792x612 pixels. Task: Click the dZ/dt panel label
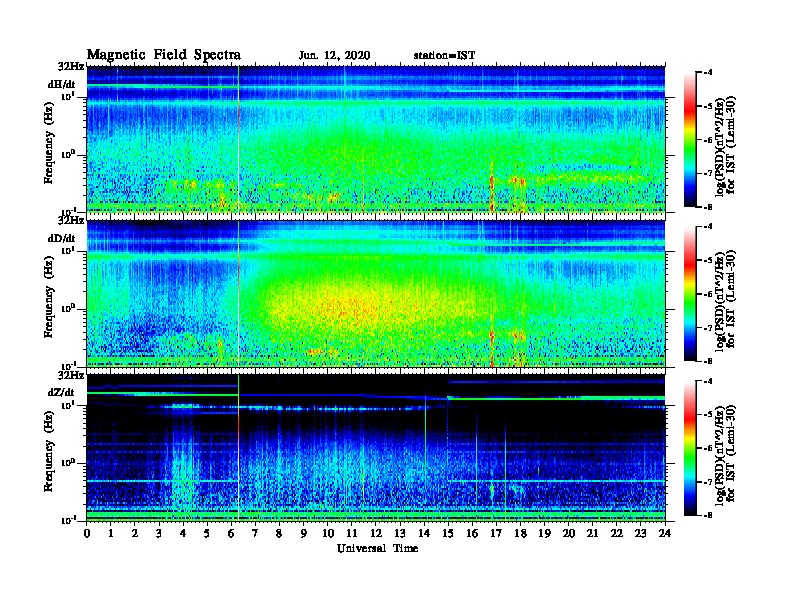coord(61,392)
